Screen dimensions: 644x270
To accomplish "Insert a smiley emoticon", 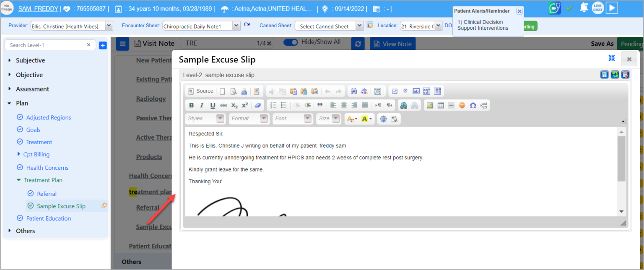I will tap(462, 105).
